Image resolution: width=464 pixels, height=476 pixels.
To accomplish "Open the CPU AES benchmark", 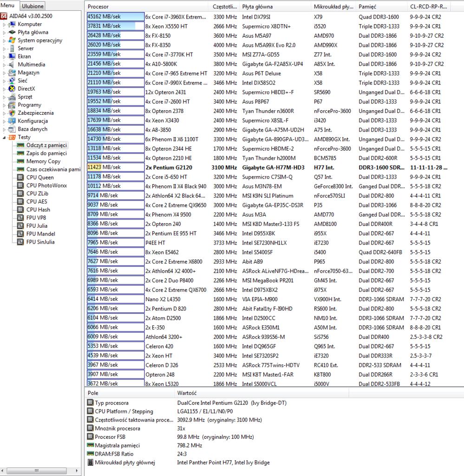I will (x=37, y=202).
